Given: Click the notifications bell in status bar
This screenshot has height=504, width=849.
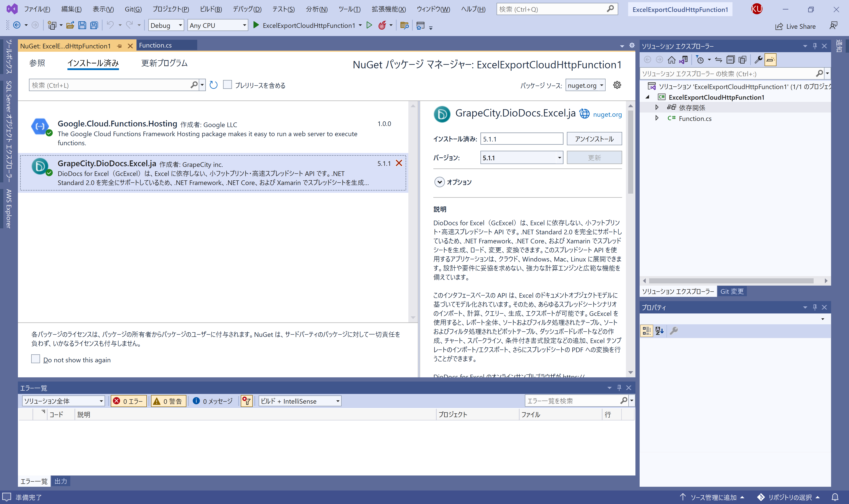Looking at the screenshot, I should 836,497.
